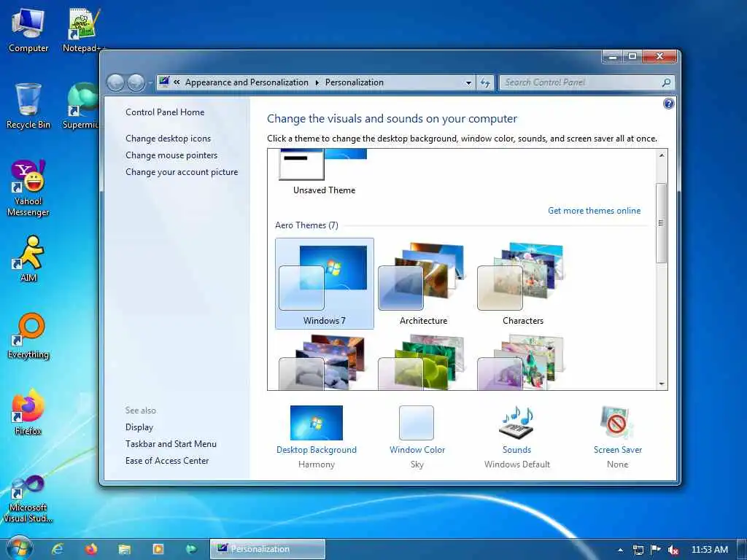Viewport: 747px width, 560px height.
Task: Open the Desktop Background settings icon
Action: (317, 422)
